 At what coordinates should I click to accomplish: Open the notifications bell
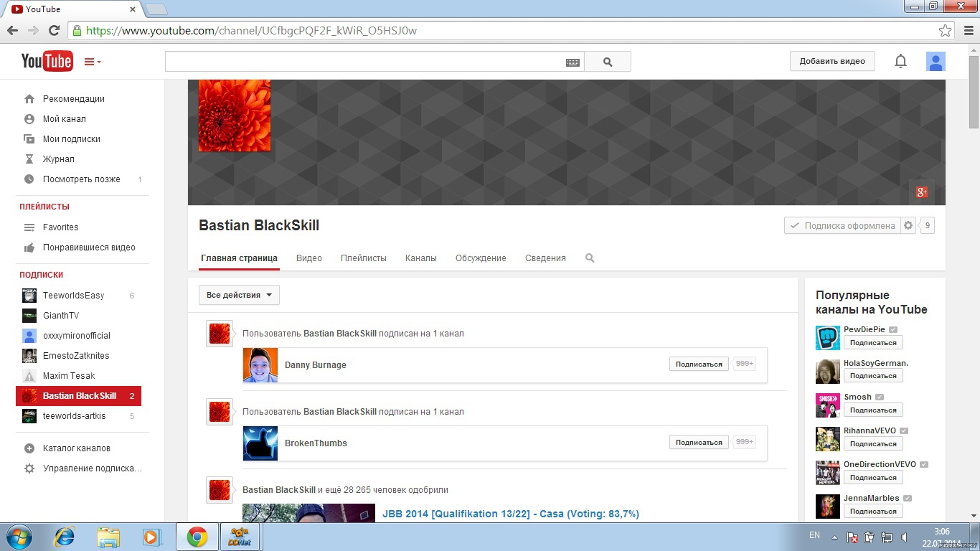[900, 62]
